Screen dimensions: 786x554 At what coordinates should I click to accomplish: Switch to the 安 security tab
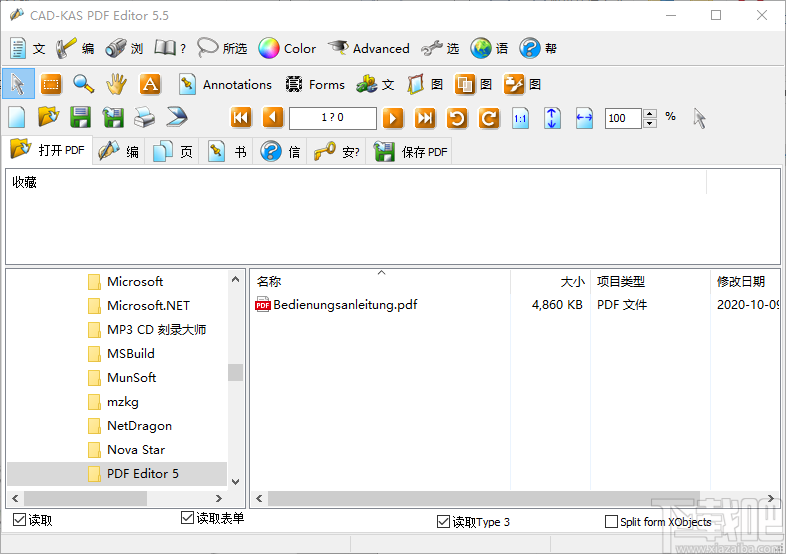point(336,151)
